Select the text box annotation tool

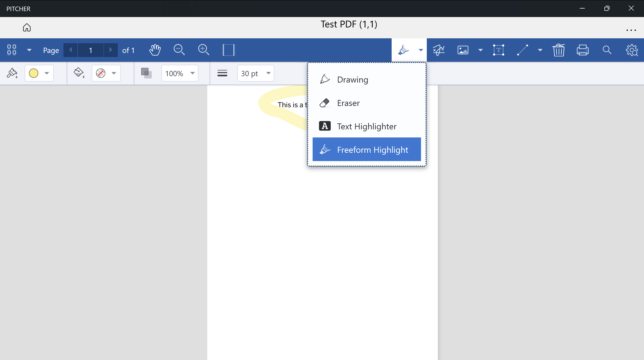[x=498, y=50]
